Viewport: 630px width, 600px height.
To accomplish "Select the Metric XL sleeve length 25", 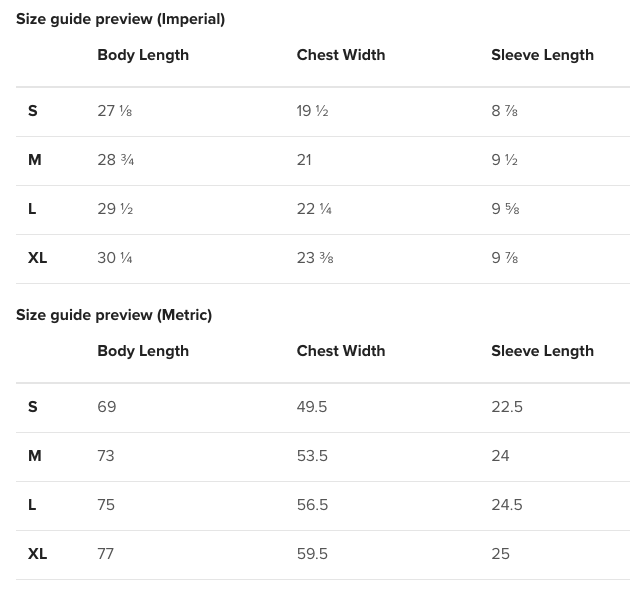I will coord(501,554).
